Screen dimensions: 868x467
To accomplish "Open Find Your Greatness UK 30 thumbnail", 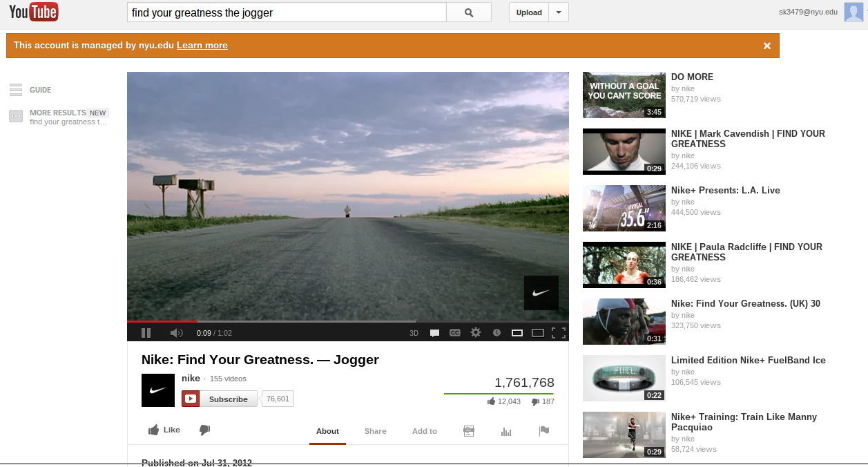I will [624, 321].
